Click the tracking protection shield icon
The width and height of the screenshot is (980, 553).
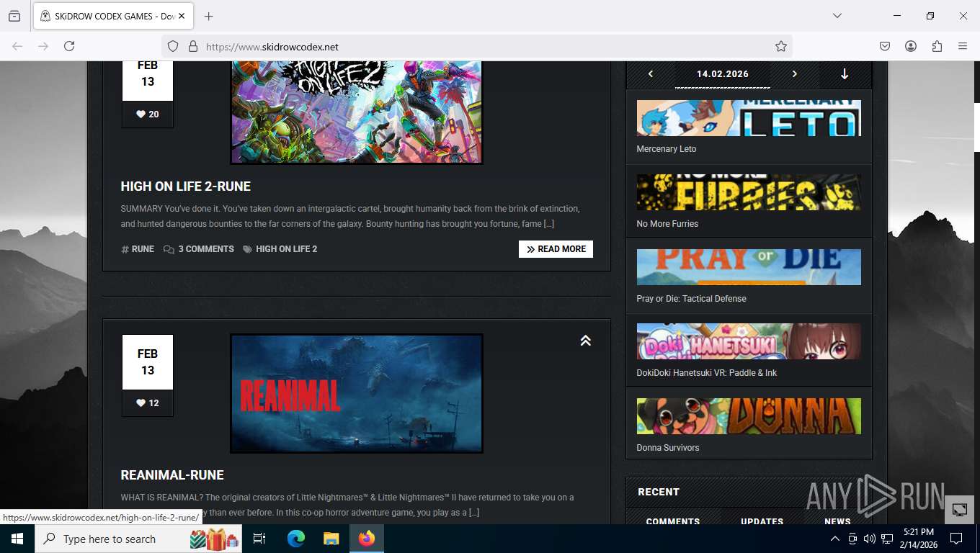pos(173,46)
